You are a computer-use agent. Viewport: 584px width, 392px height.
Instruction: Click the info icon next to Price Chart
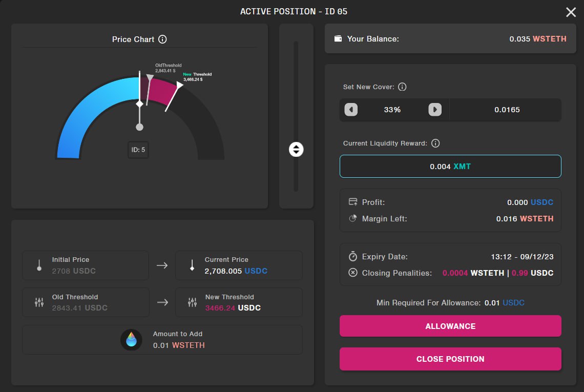pos(162,39)
